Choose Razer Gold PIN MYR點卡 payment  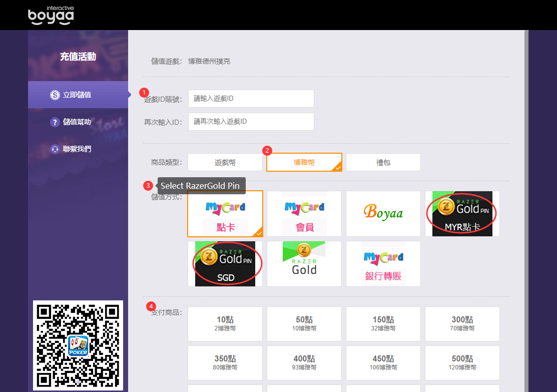tap(462, 214)
